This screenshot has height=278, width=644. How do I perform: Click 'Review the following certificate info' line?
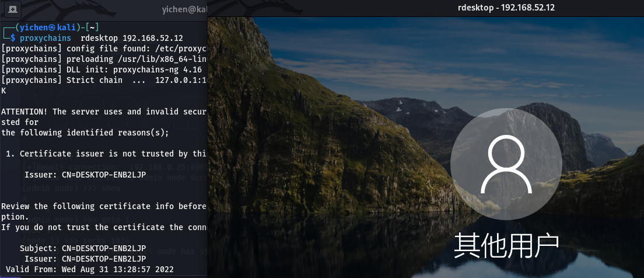(104, 206)
